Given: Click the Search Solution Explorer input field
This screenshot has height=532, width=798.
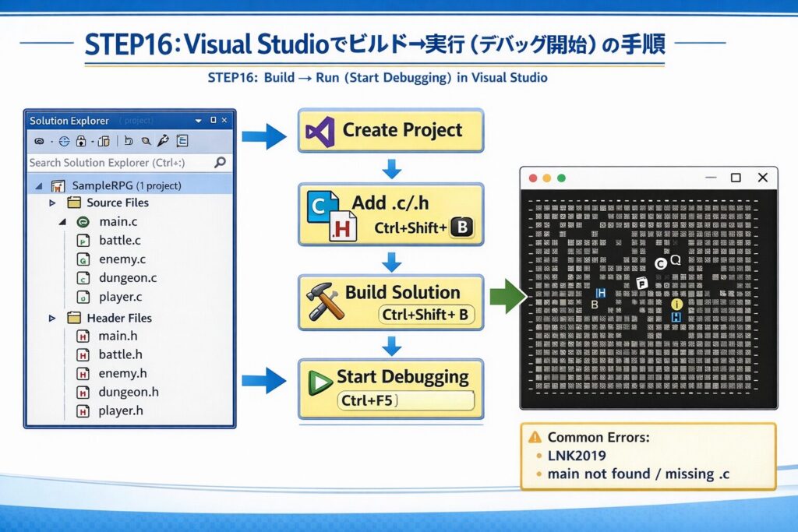Looking at the screenshot, I should tap(117, 162).
